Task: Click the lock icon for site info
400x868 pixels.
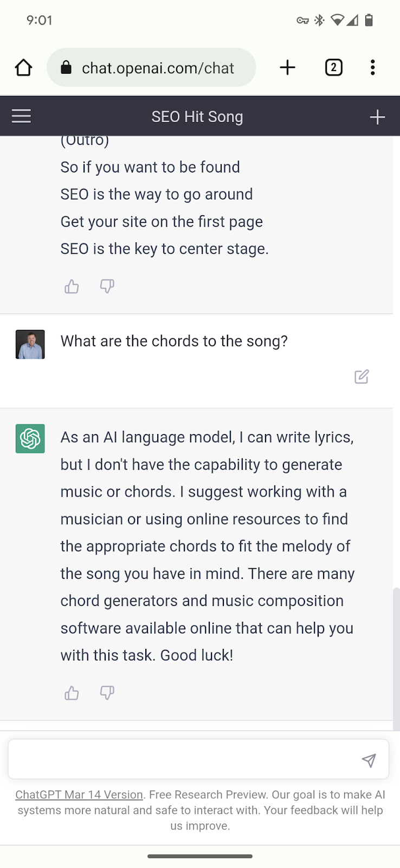Action: [66, 68]
